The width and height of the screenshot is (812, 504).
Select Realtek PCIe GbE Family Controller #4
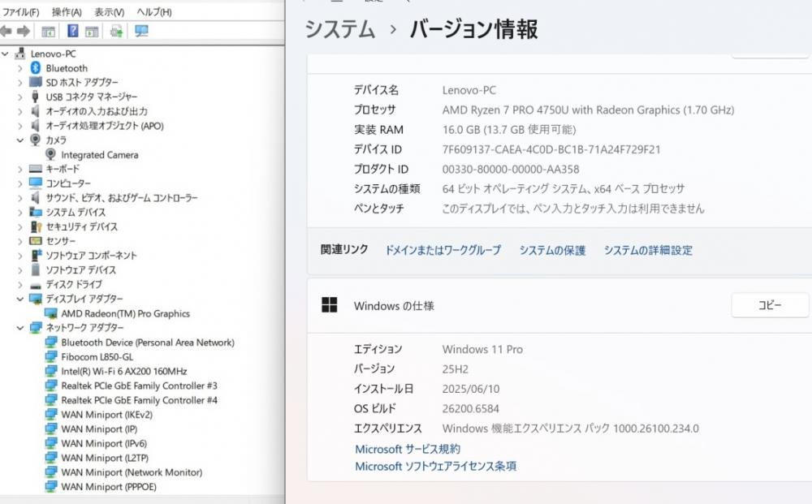pyautogui.click(x=140, y=400)
